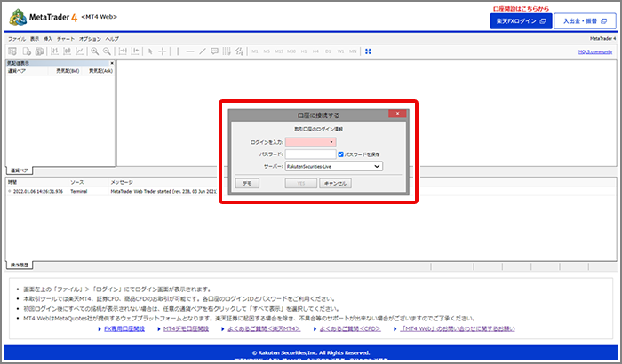622x364 pixels.
Task: Select M1 timeframe
Action: [x=255, y=51]
